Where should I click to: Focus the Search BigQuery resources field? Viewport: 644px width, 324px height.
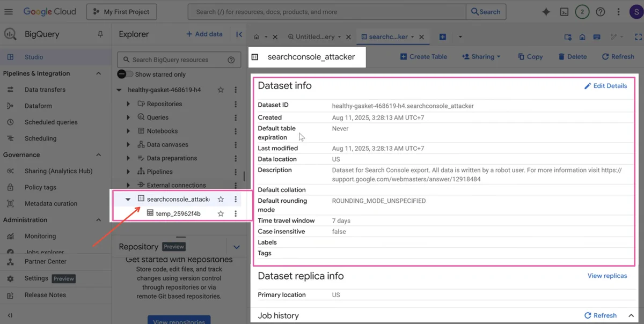point(179,60)
